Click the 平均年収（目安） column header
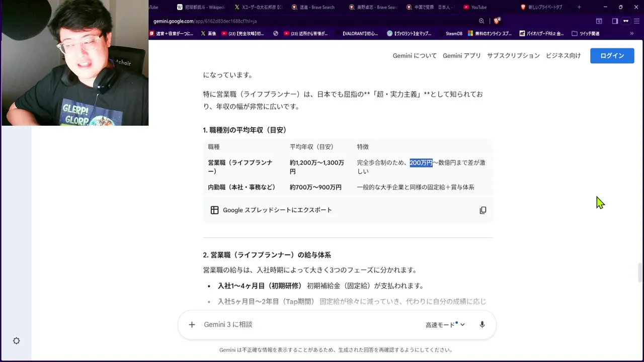Viewport: 644px width, 362px height. (x=311, y=147)
